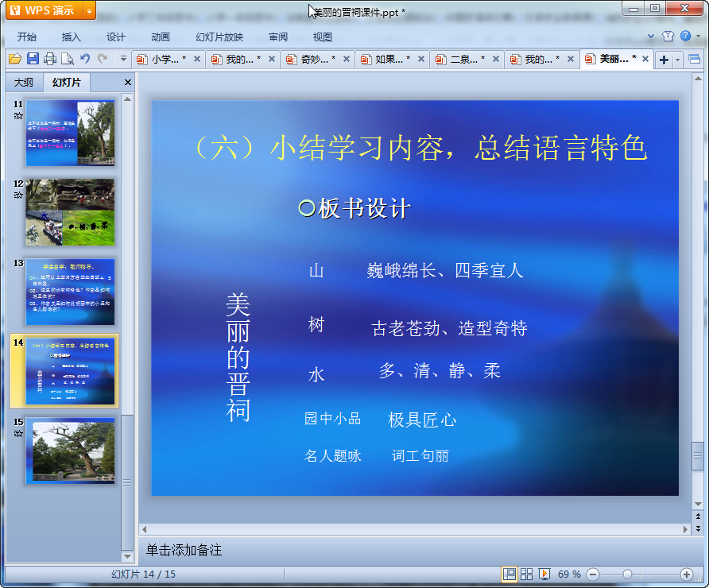Close the 奇妙... document tab

[347, 60]
